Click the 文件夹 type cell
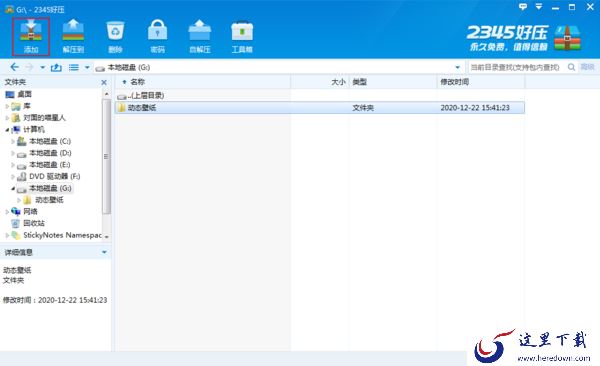The width and height of the screenshot is (600, 366). (363, 108)
